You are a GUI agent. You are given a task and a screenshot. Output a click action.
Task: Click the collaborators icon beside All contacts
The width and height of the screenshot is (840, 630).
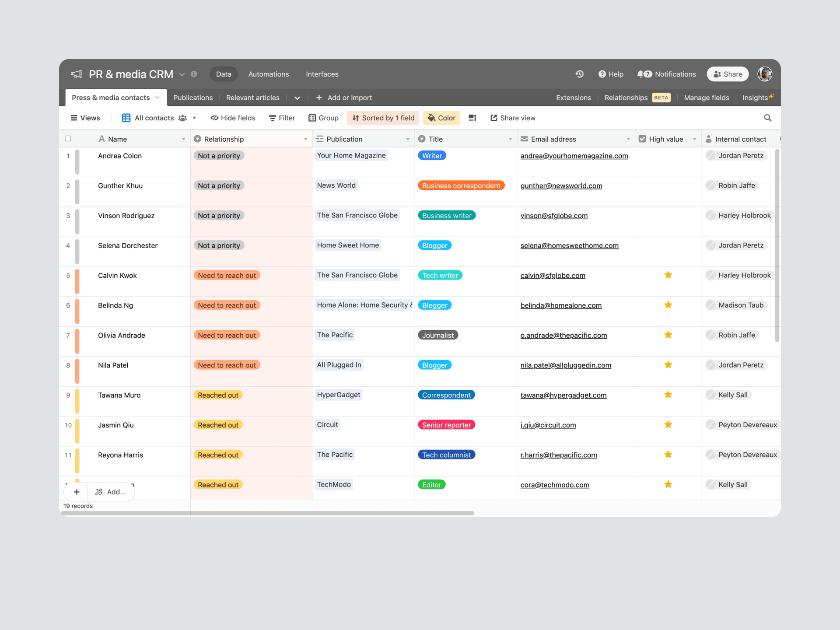point(182,118)
